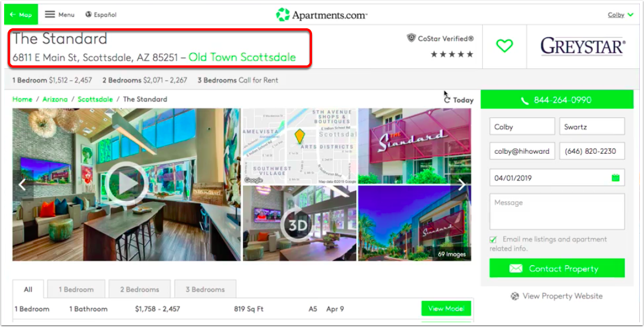This screenshot has width=644, height=327.
Task: Edit the phone number field
Action: coord(592,151)
